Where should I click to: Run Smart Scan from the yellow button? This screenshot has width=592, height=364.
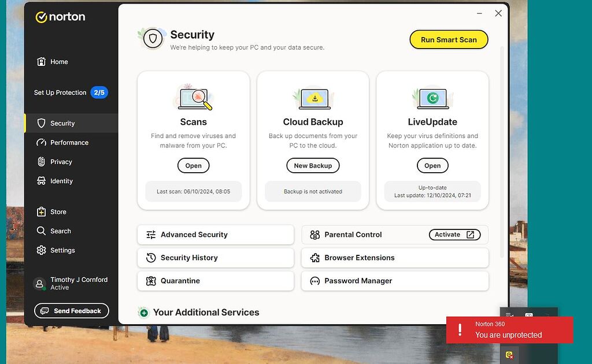coord(449,39)
